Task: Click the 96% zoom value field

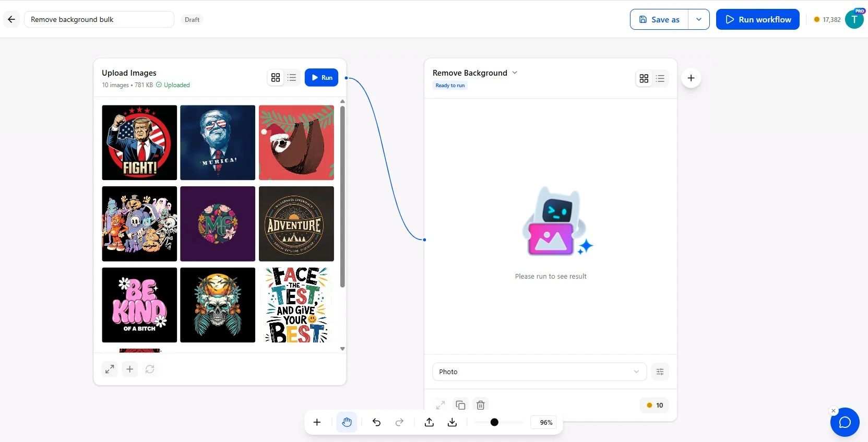Action: coord(544,422)
